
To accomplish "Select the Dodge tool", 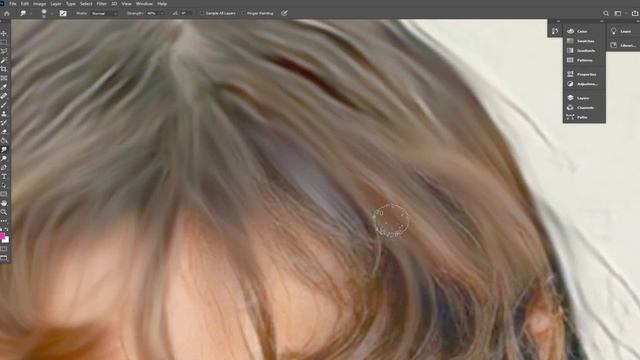I will tap(4, 159).
